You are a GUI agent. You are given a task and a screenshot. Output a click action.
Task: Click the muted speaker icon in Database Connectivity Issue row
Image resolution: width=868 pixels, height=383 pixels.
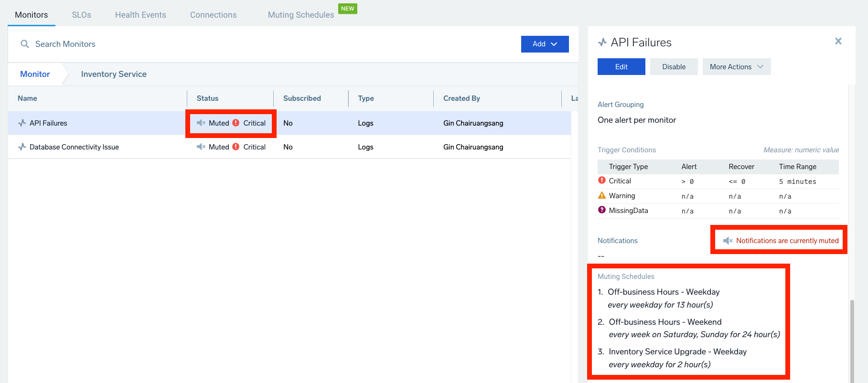[201, 147]
